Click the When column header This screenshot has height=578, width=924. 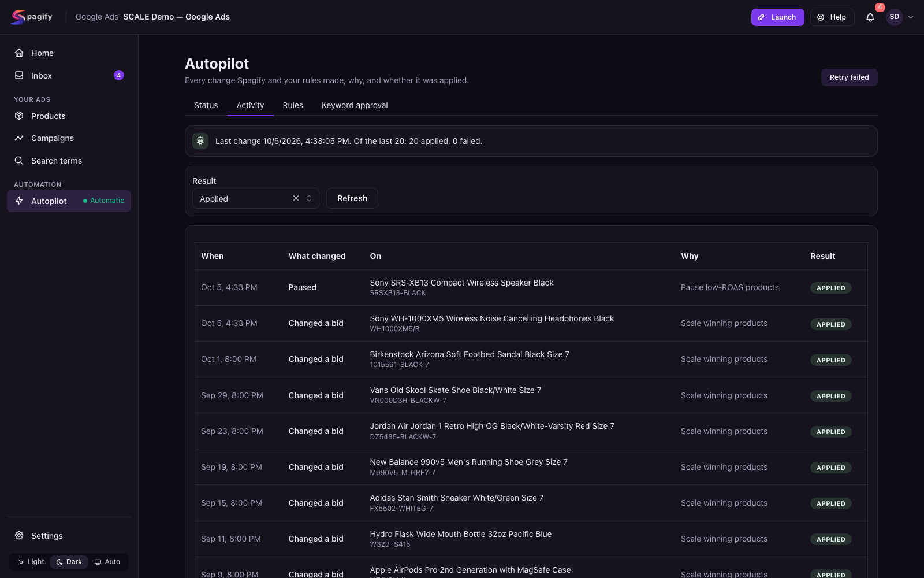point(213,256)
